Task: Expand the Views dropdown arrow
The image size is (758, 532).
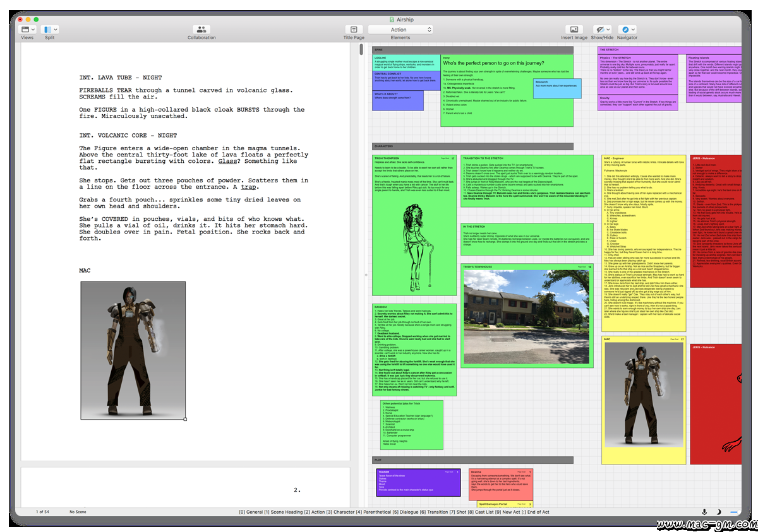Action: 34,30
